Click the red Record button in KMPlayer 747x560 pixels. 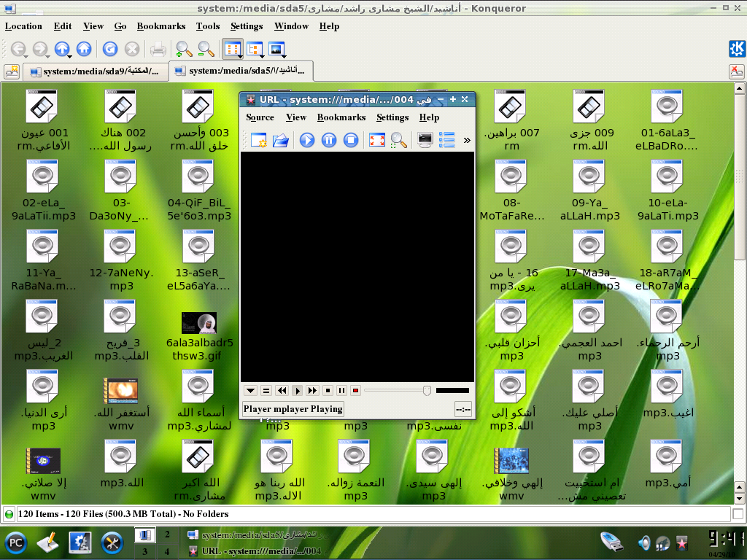pyautogui.click(x=355, y=391)
